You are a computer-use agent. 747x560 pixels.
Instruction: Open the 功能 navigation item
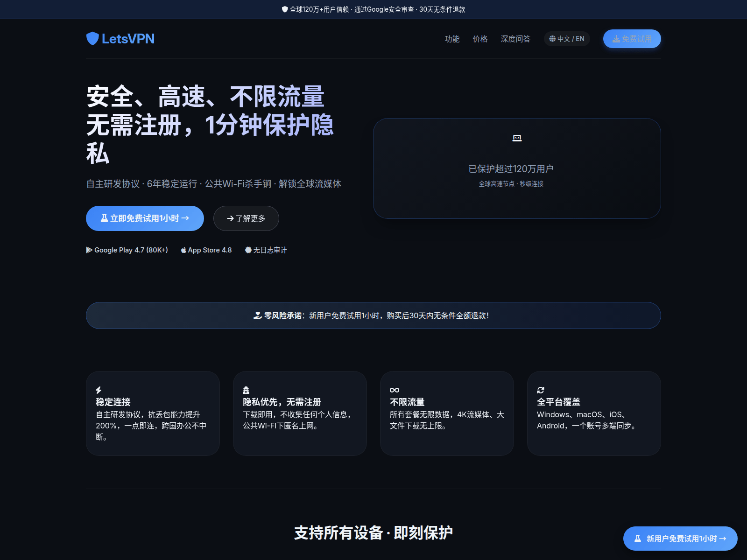(452, 39)
